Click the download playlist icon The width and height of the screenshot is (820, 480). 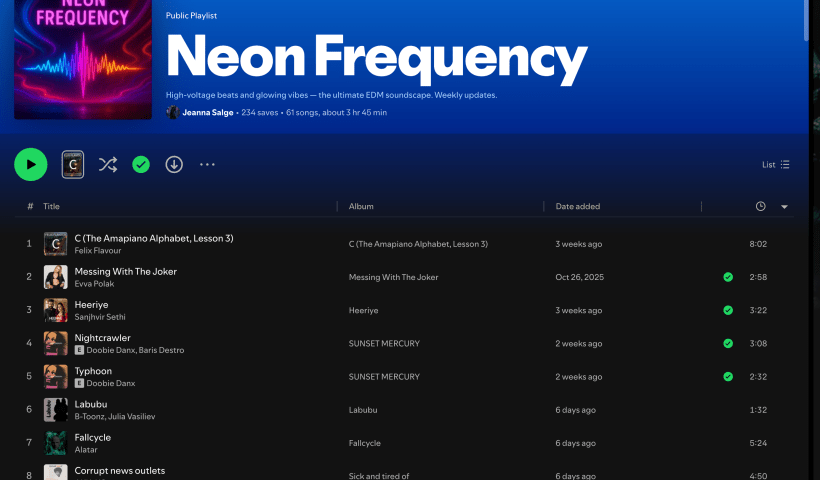pos(174,165)
